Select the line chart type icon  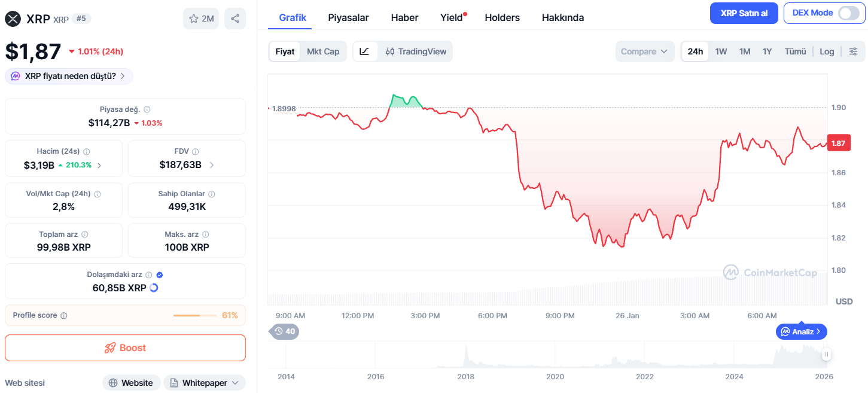coord(364,51)
